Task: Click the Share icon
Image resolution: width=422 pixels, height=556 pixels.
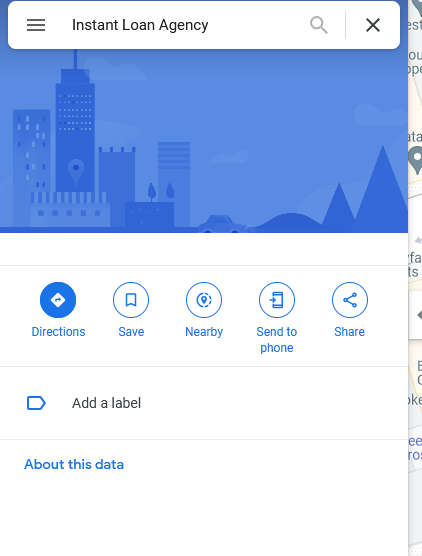Action: coord(350,300)
